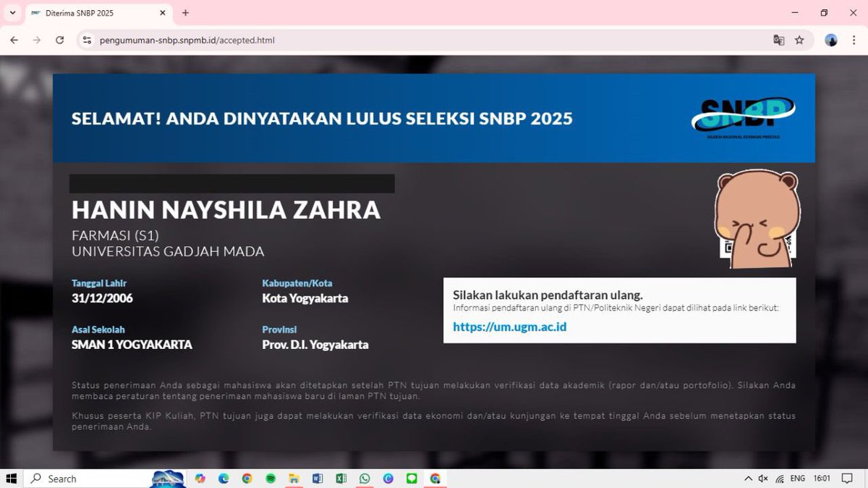Open Microsoft Word from the taskbar
This screenshot has width=868, height=488.
coord(317,479)
